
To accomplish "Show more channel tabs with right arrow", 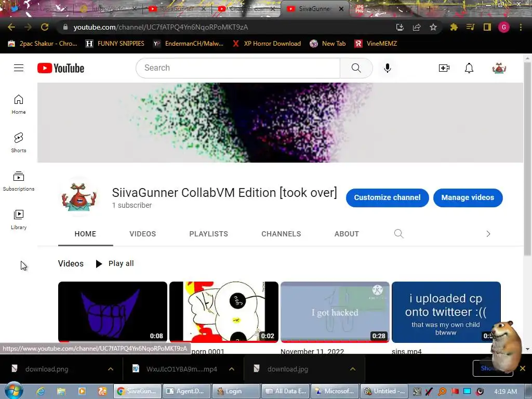I will coord(488,234).
